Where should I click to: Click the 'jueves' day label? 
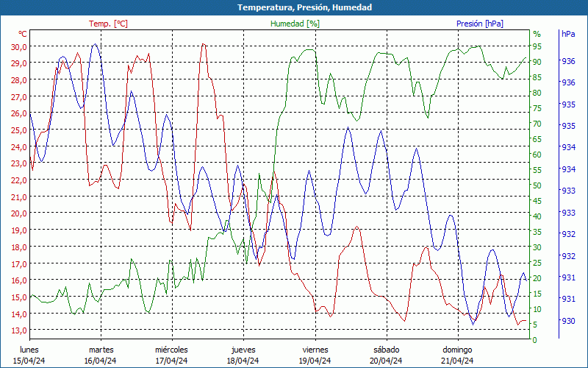tap(243, 350)
